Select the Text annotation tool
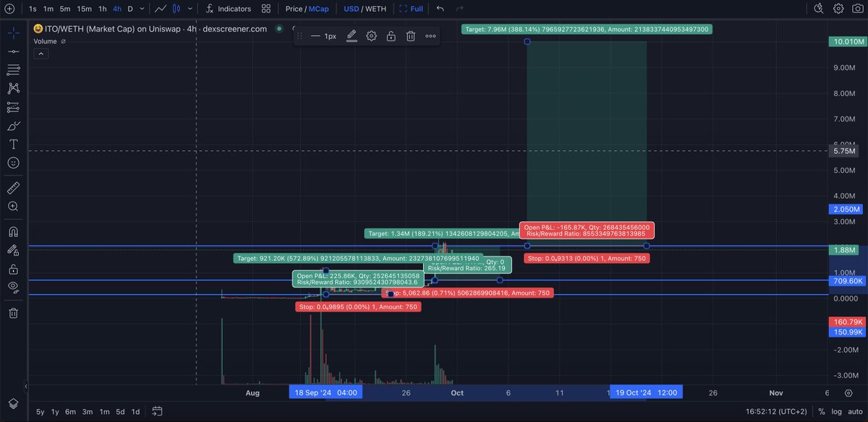This screenshot has width=868, height=422. pos(13,144)
